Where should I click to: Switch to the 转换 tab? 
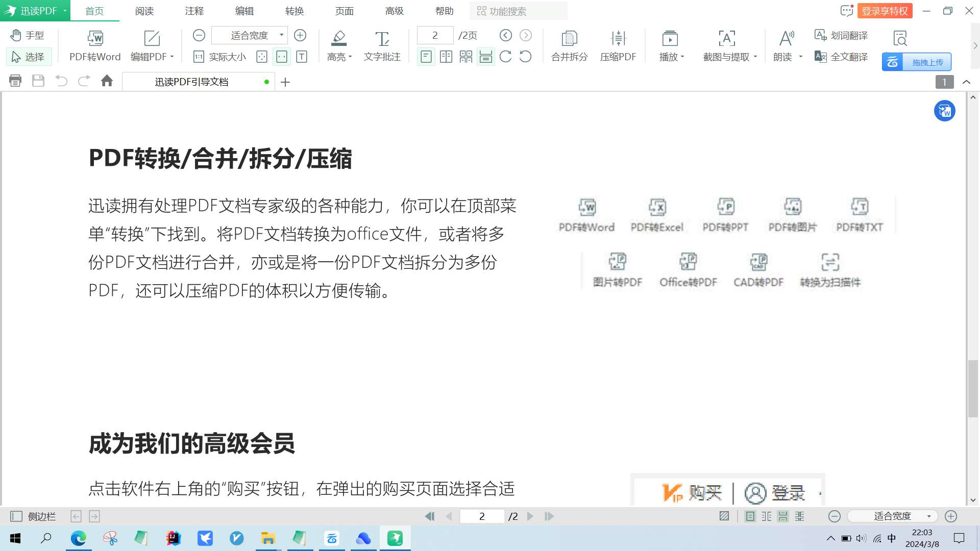click(x=295, y=11)
